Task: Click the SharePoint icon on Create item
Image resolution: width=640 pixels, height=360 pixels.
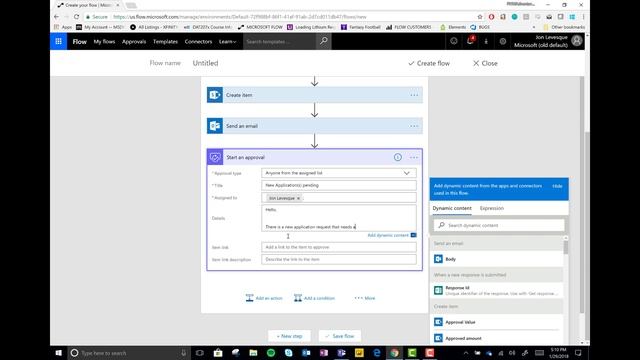Action: (215, 95)
